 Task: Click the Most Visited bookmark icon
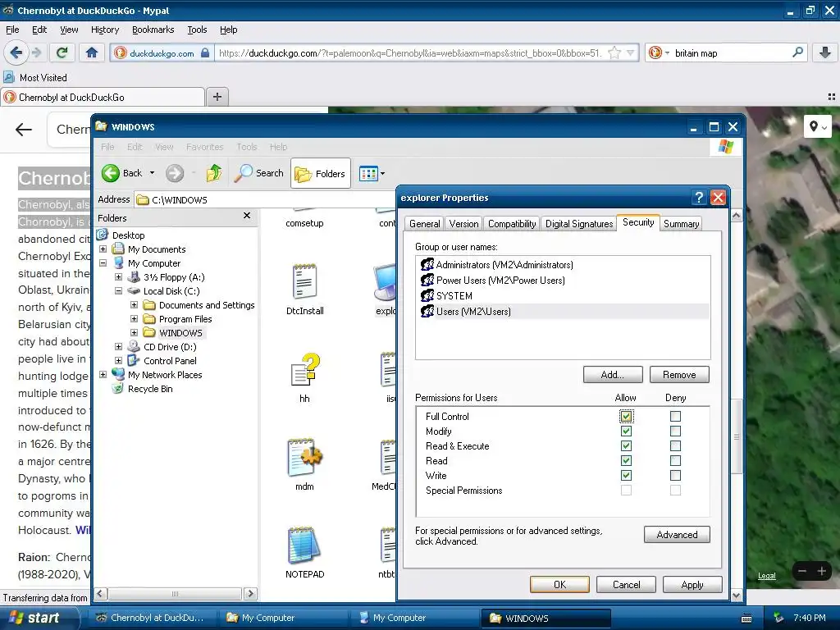8,78
